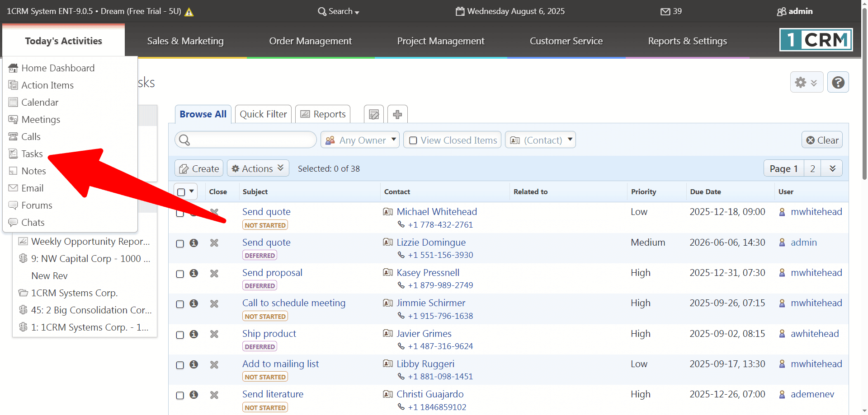Open contact Kasey Pressnell link
The height and width of the screenshot is (415, 868).
coord(428,273)
